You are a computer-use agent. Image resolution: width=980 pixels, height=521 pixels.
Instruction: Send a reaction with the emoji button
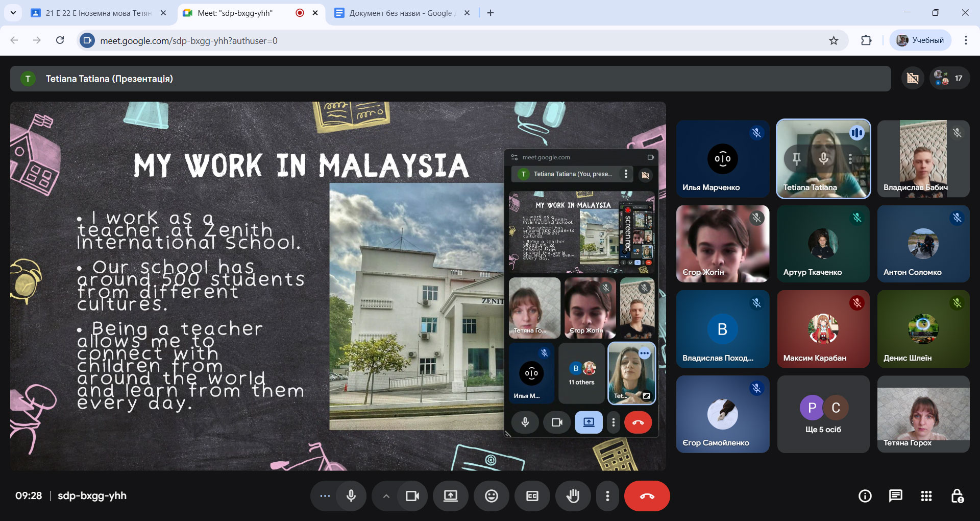(491, 496)
